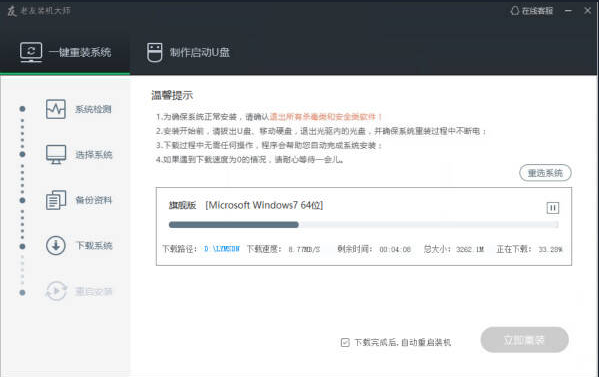Toggle 下载完成后自动重启装机 checkbox

coord(345,342)
